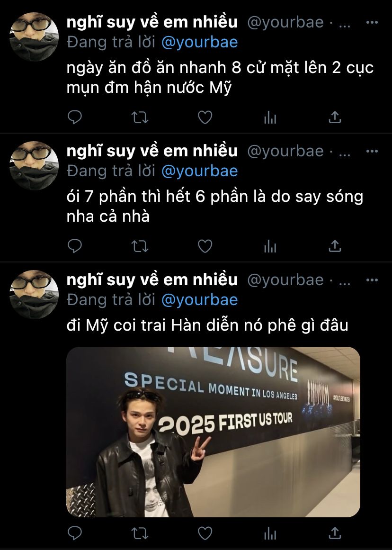Open more options on the first tweet

pos(372,22)
